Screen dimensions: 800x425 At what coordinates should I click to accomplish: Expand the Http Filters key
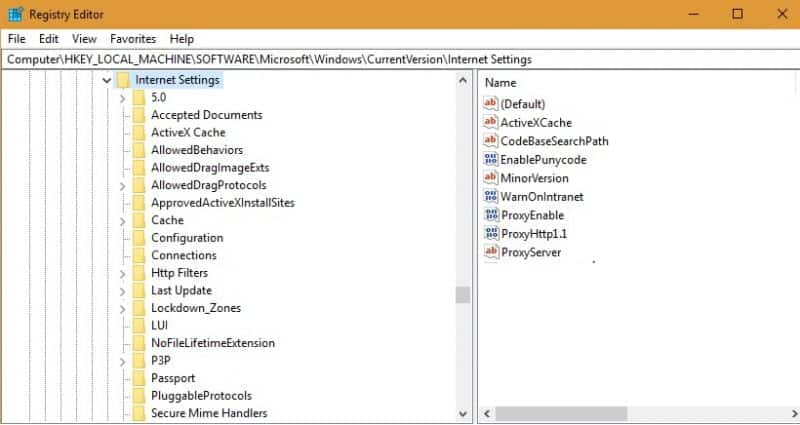pyautogui.click(x=122, y=274)
